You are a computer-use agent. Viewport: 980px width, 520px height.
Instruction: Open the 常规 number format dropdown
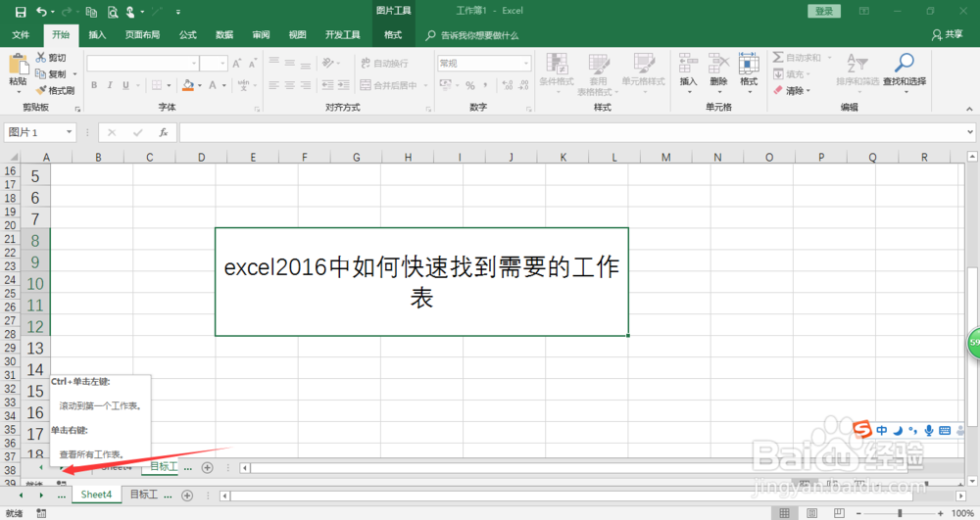tap(484, 63)
